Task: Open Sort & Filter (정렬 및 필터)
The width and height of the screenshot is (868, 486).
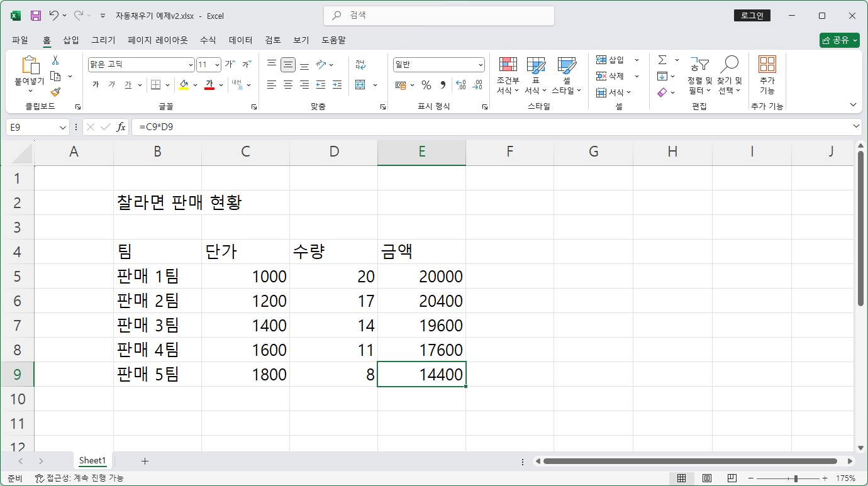Action: [699, 76]
